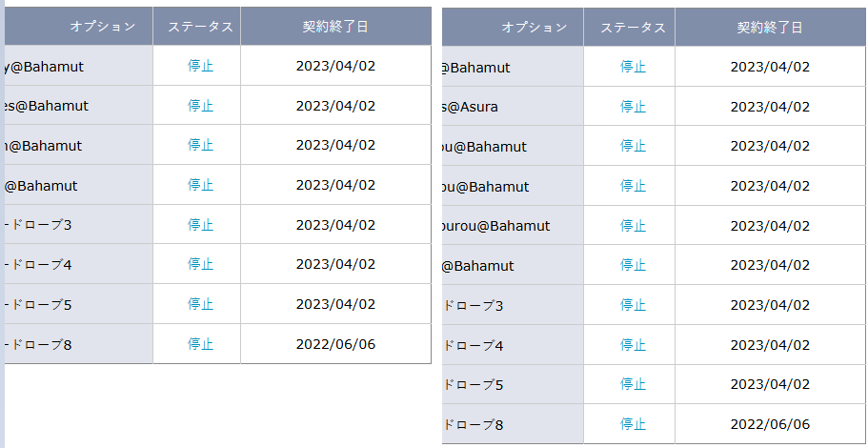
Task: Click 停止 link in ourou@Bahamut row
Action: pyautogui.click(x=633, y=226)
